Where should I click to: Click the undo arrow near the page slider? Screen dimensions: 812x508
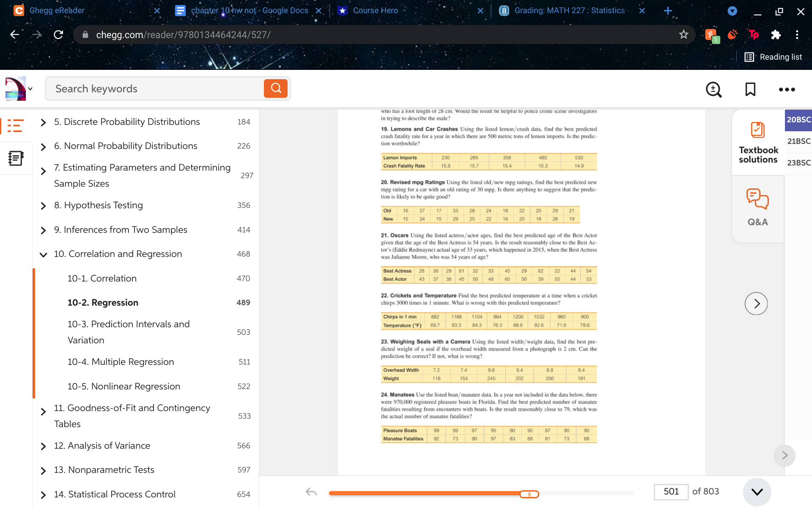click(312, 492)
